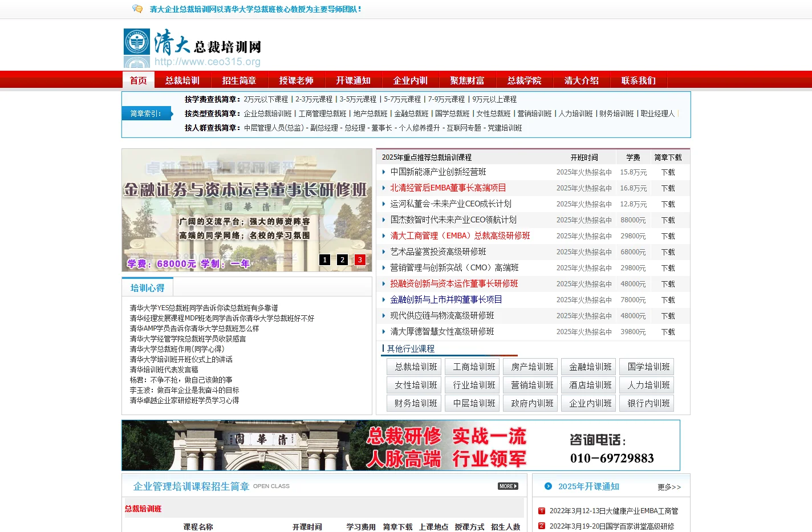Open 聚焦财富 in the navigation bar
The width and height of the screenshot is (812, 532).
tap(468, 80)
